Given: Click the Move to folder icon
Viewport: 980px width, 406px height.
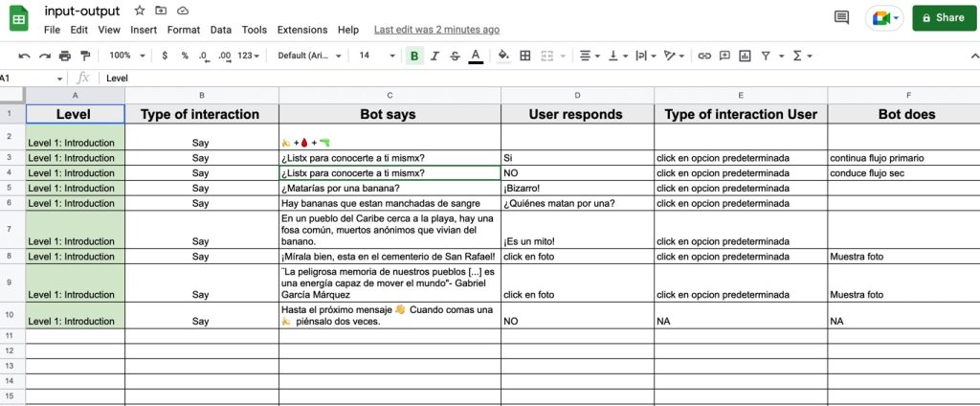Looking at the screenshot, I should point(161,11).
